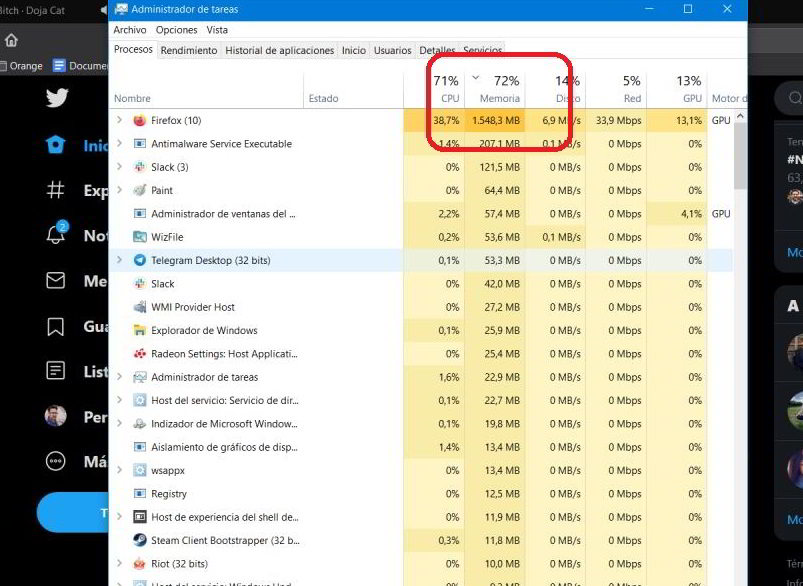Click the Twitter bookmarks icon
The width and height of the screenshot is (803, 586).
(56, 327)
